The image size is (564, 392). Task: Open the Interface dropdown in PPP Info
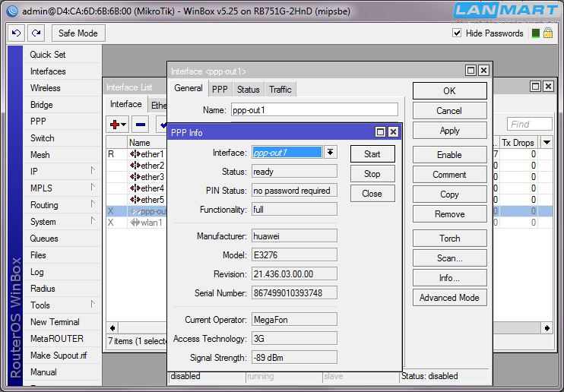click(x=330, y=152)
